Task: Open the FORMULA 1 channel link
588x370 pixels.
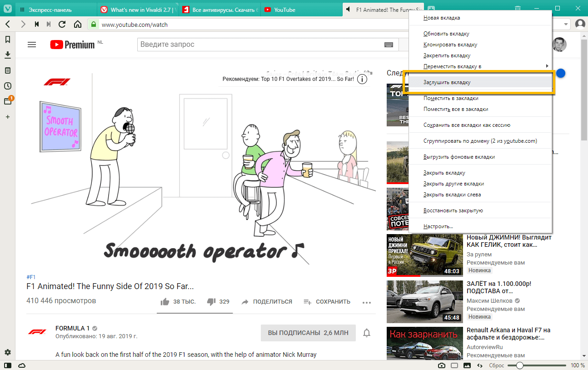Action: (x=73, y=328)
